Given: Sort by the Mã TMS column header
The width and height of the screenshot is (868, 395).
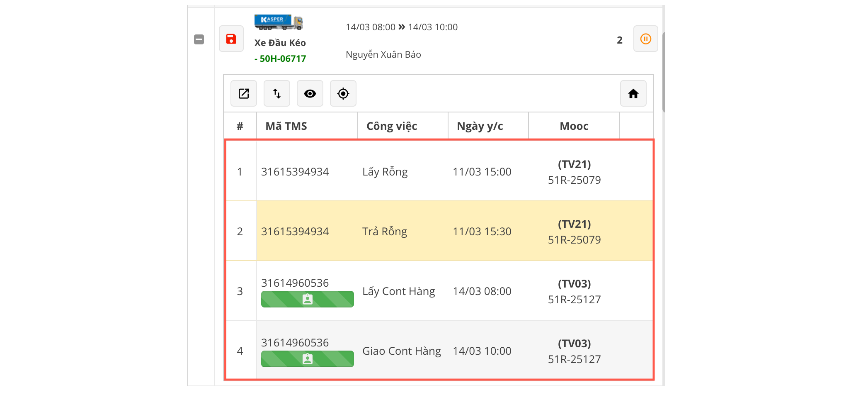Looking at the screenshot, I should pos(286,126).
